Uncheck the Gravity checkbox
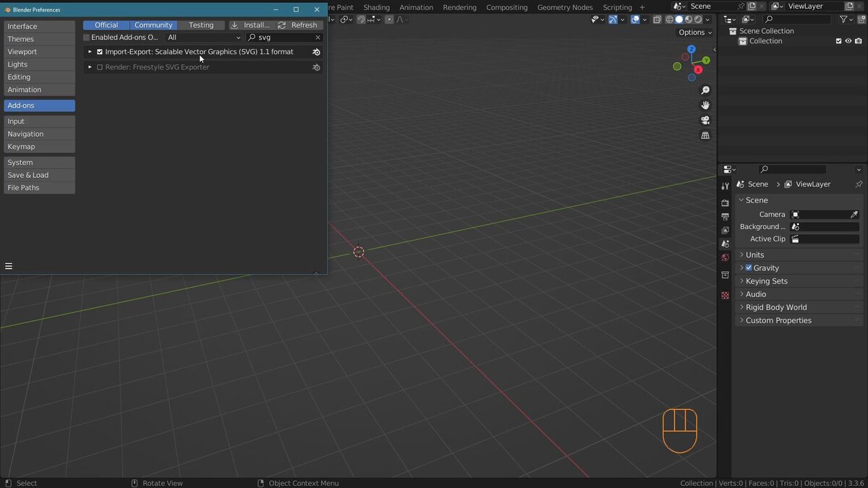868x488 pixels. click(x=749, y=268)
